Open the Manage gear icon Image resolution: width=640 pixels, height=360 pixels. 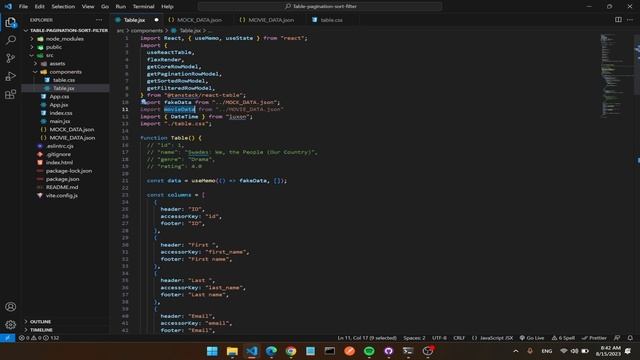(11, 325)
